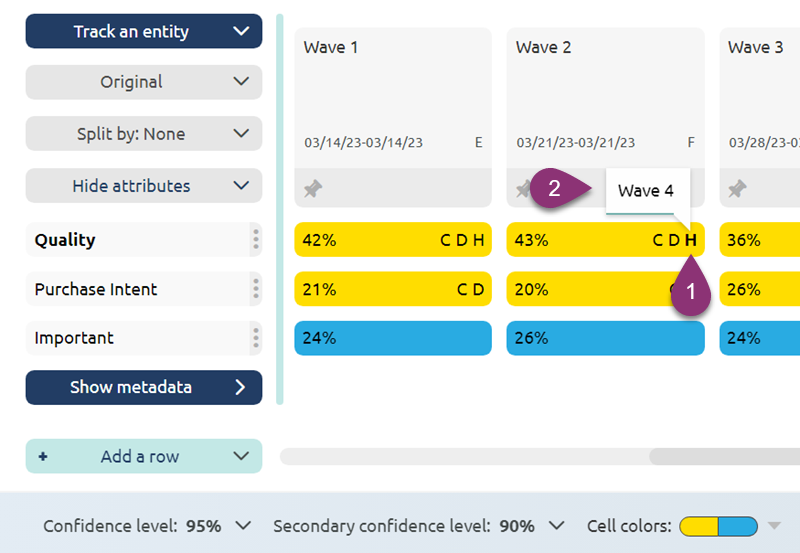Click the pin icon under Wave 3
The width and height of the screenshot is (800, 553).
click(x=737, y=188)
